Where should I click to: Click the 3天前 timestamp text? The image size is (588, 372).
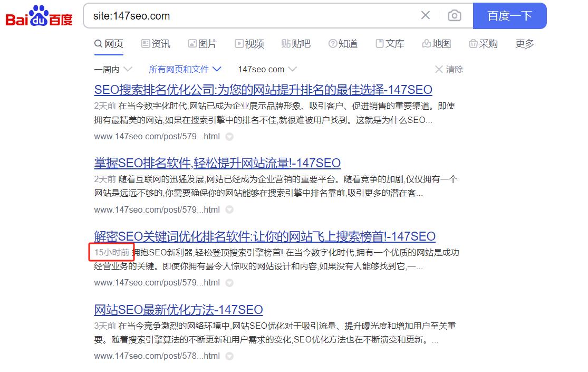coord(105,326)
